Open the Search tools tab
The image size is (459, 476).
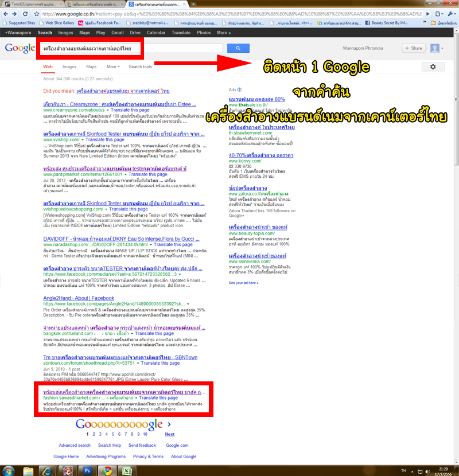pyautogui.click(x=141, y=67)
